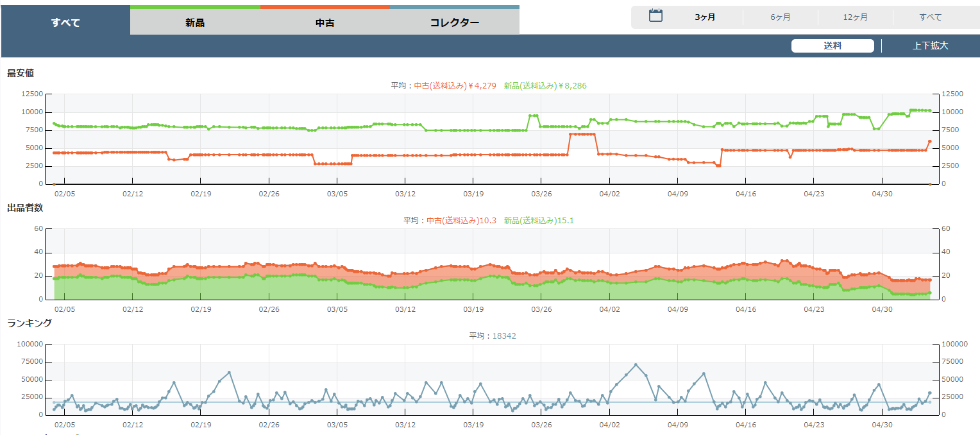
Task: Click the calendar icon beside the period options
Action: point(655,16)
